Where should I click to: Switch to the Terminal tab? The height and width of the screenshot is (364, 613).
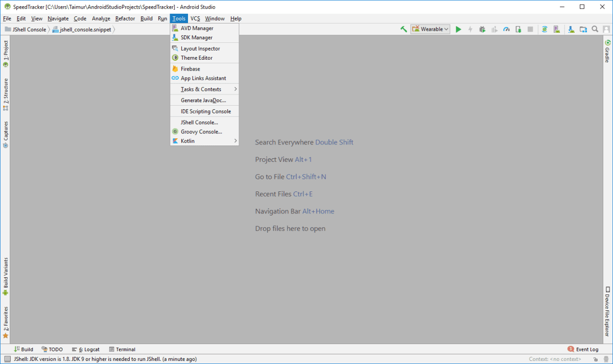click(122, 349)
